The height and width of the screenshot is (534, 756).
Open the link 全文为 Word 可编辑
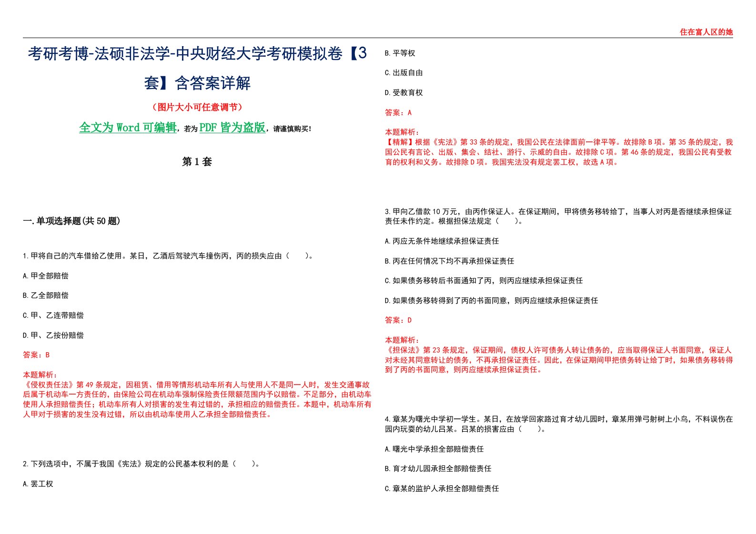pos(128,128)
